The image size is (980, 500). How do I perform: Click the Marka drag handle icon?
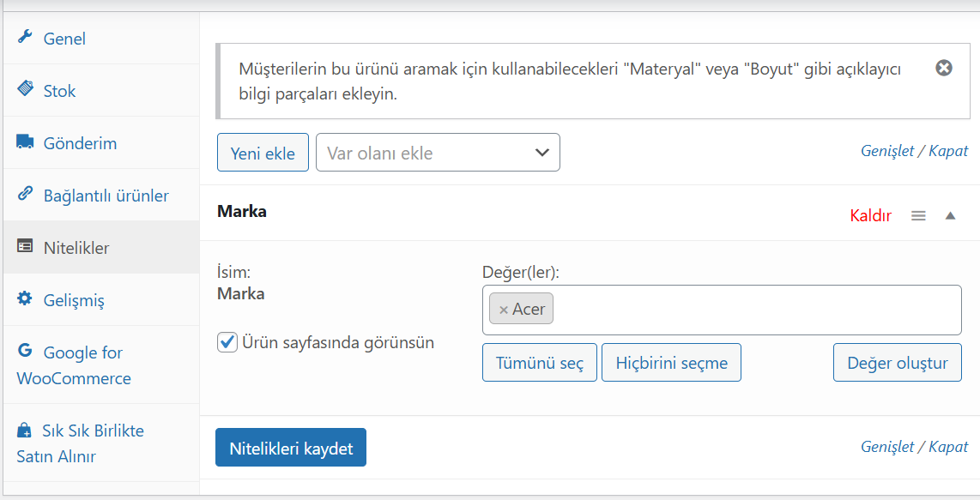click(918, 215)
